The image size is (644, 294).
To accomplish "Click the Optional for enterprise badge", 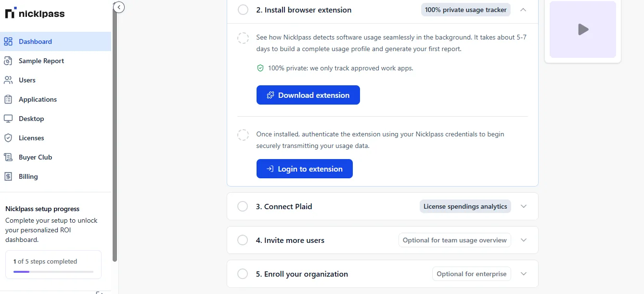I will (x=472, y=274).
